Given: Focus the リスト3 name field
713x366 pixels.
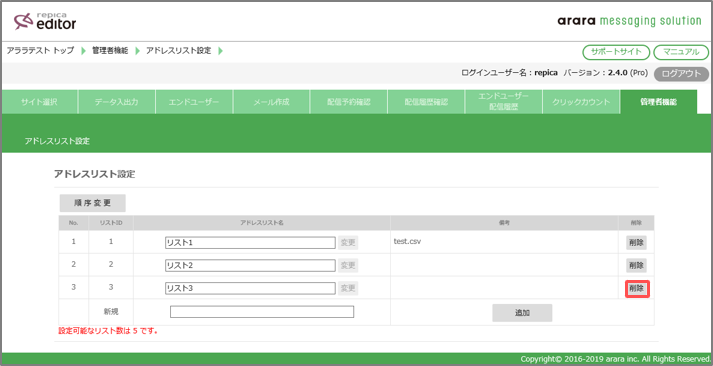Looking at the screenshot, I should [251, 288].
